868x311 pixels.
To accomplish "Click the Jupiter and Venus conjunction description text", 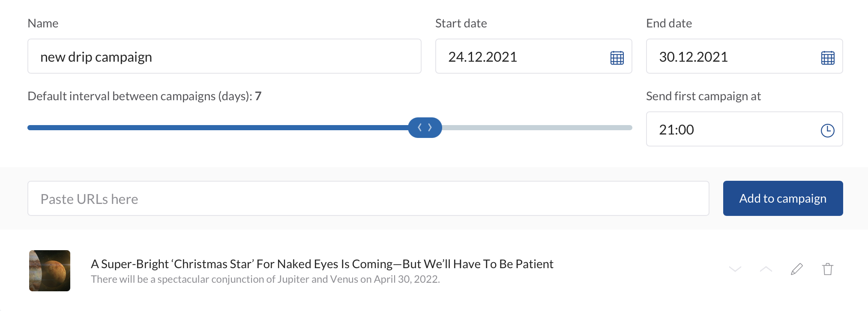I will [x=265, y=279].
